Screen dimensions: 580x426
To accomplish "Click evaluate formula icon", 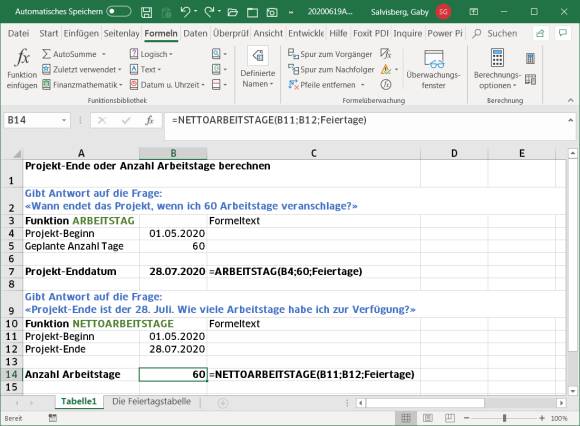I will [385, 85].
